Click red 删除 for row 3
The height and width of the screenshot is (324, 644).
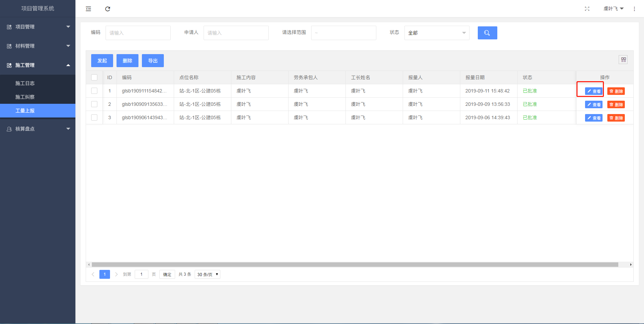(616, 118)
